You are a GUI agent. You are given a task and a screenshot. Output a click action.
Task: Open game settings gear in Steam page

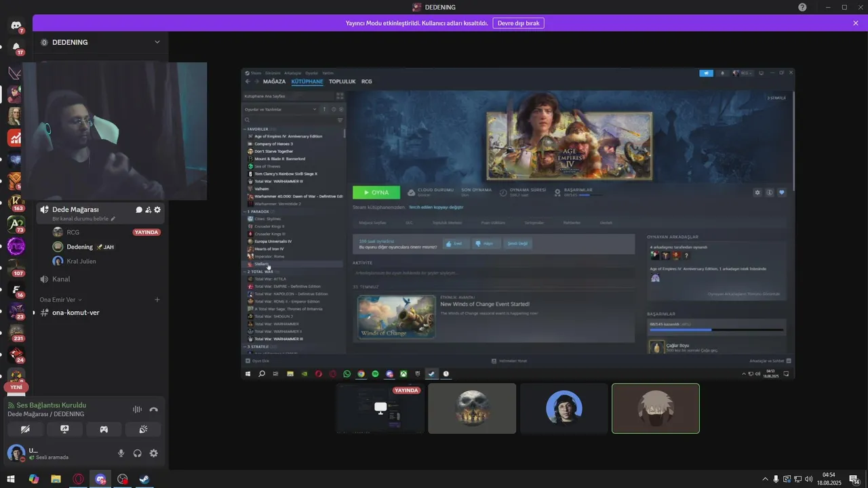(757, 192)
